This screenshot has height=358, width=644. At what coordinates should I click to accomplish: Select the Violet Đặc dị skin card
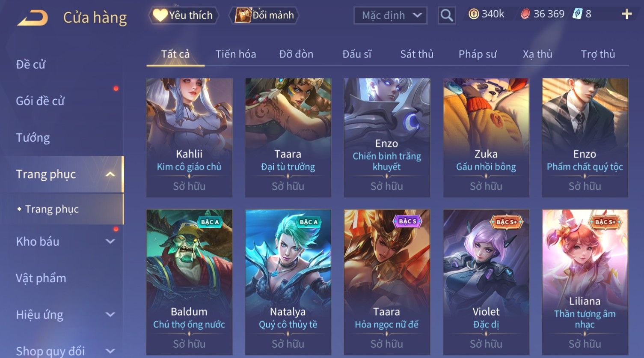click(486, 282)
